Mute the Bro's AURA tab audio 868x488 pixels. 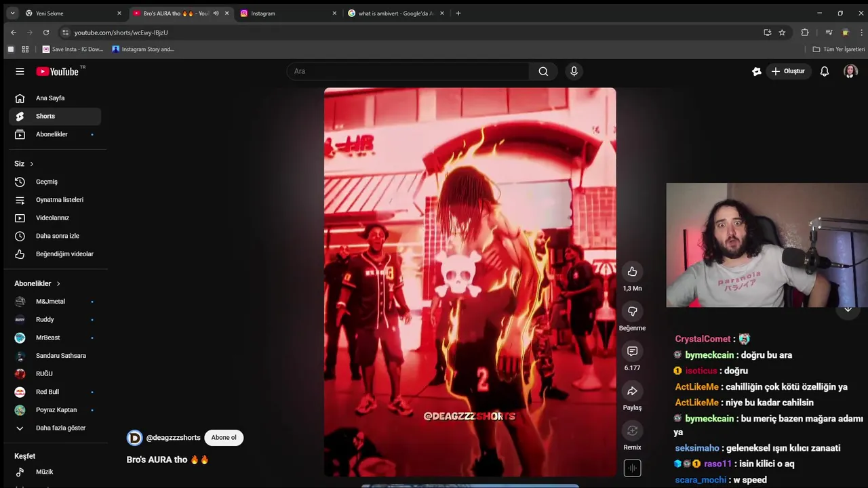pos(216,13)
